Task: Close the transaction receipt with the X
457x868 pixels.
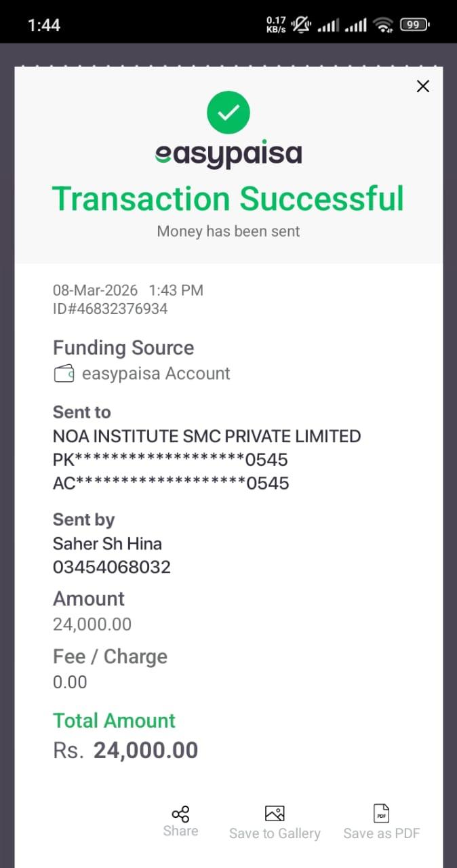Action: coord(423,86)
